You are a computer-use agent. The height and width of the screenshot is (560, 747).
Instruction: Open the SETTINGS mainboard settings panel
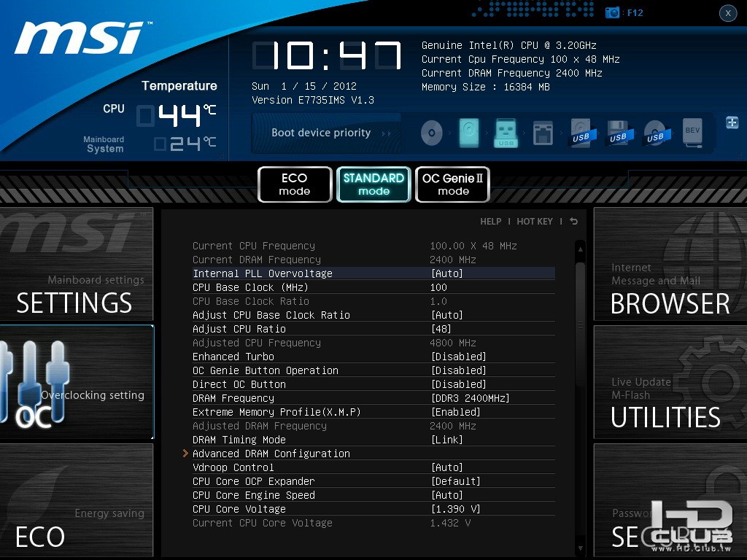click(x=77, y=264)
